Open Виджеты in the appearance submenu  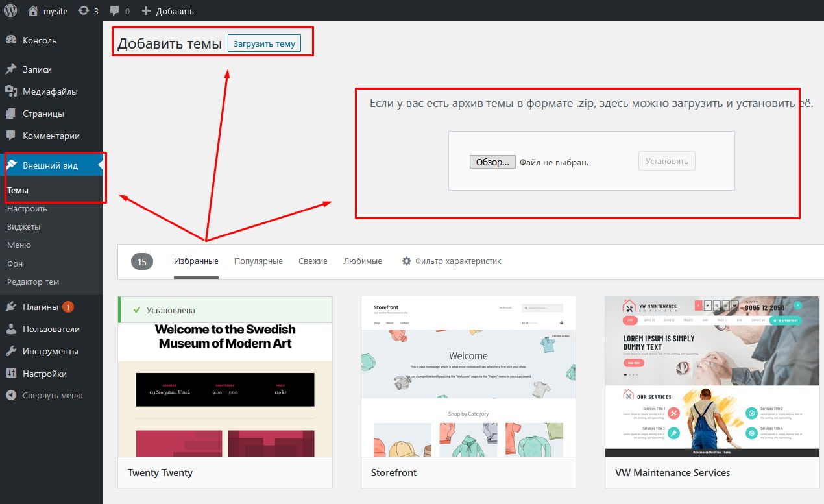tap(23, 227)
